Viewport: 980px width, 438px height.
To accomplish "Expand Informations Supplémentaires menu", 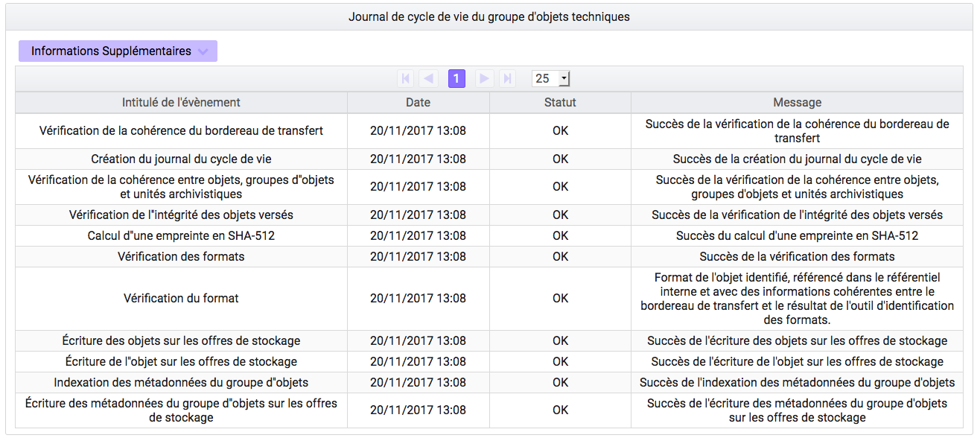I will coord(118,51).
